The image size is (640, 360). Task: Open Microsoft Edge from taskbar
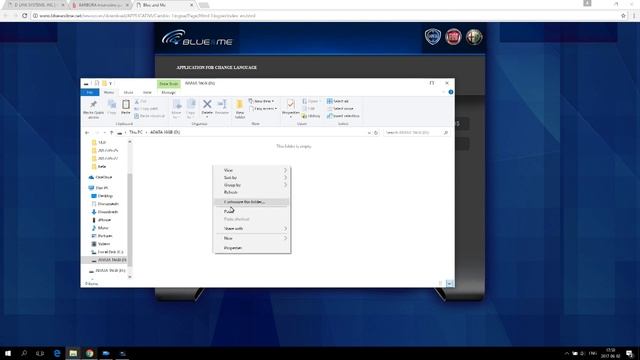(57, 353)
